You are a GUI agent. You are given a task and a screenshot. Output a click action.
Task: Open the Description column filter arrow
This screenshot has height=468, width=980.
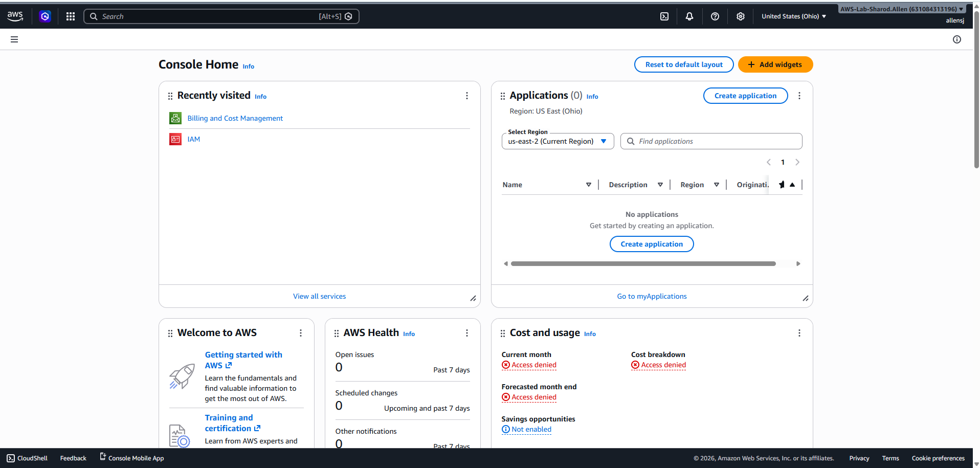coord(660,185)
